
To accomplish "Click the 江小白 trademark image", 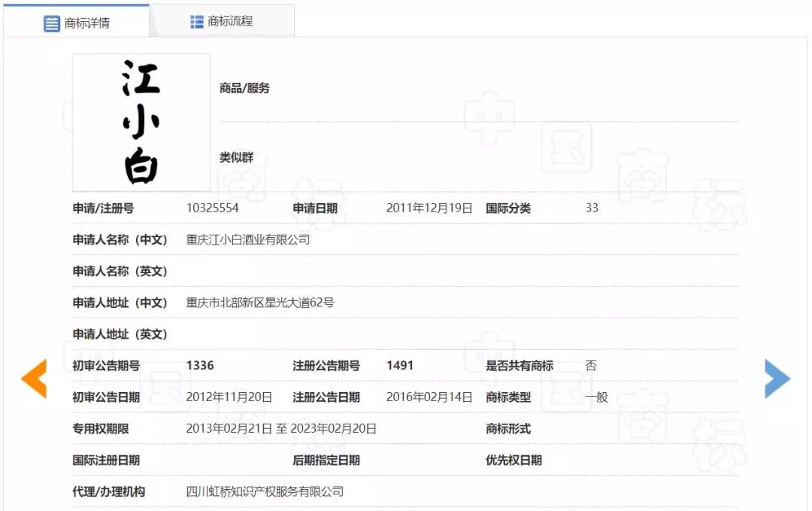I will tap(141, 123).
